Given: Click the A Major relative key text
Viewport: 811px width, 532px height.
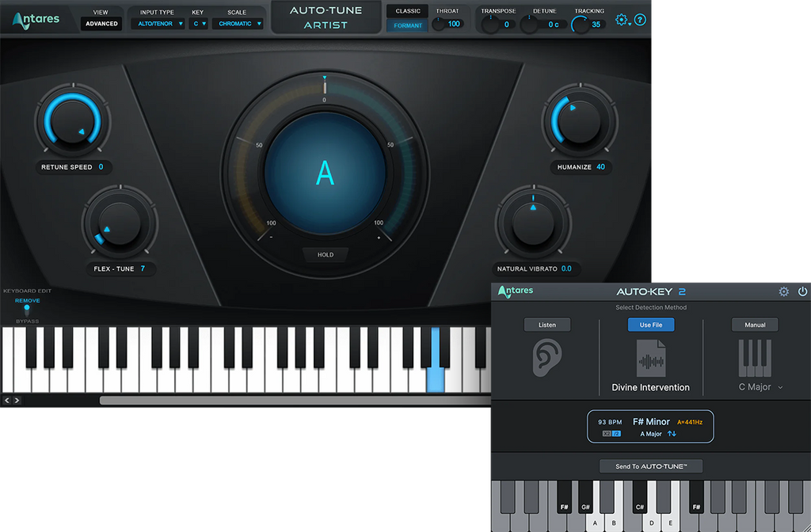Looking at the screenshot, I should (x=651, y=434).
